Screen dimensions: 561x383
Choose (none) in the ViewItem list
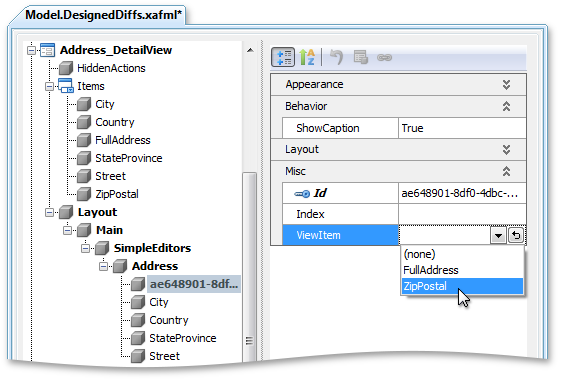click(462, 254)
